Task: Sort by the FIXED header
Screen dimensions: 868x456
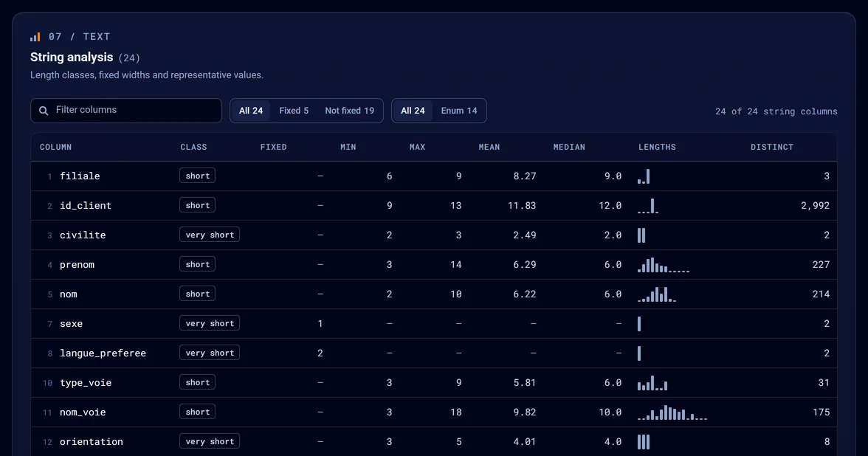Action: tap(273, 148)
